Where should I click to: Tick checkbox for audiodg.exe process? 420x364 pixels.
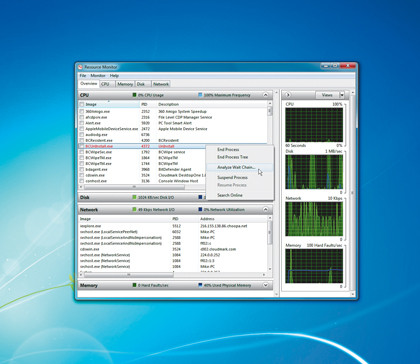[82, 135]
